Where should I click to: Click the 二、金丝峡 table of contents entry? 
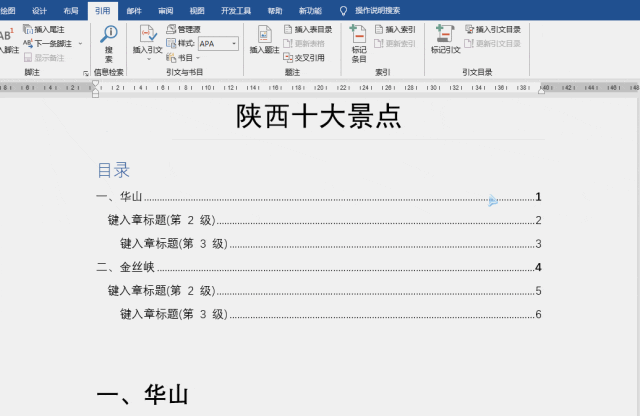point(125,267)
